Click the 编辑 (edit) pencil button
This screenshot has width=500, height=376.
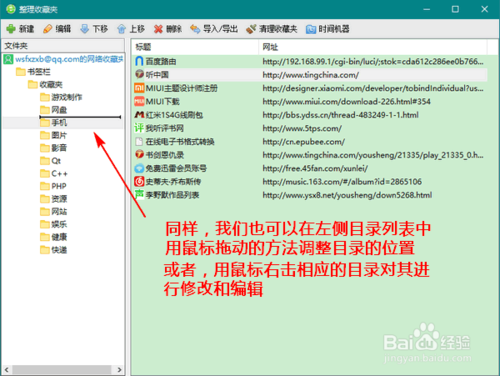coord(57,29)
